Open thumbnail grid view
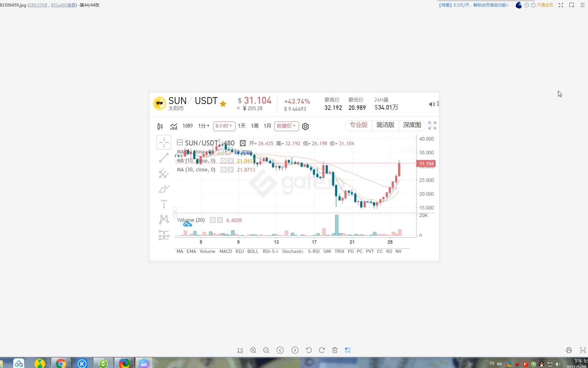Screen dimensions: 588x368 (348, 350)
